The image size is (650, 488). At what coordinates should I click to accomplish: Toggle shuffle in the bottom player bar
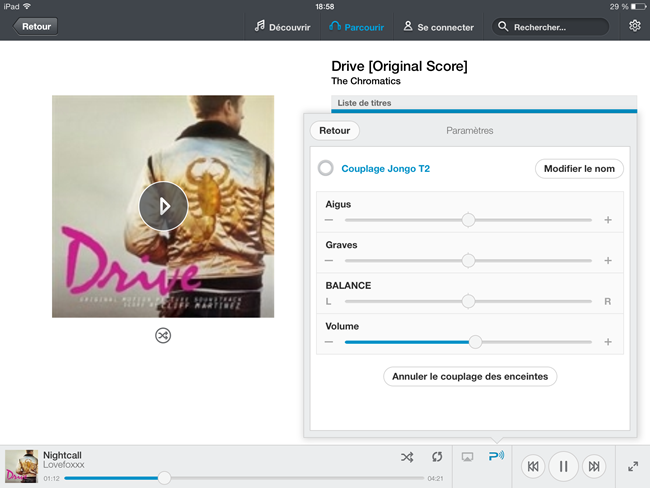[x=407, y=457]
